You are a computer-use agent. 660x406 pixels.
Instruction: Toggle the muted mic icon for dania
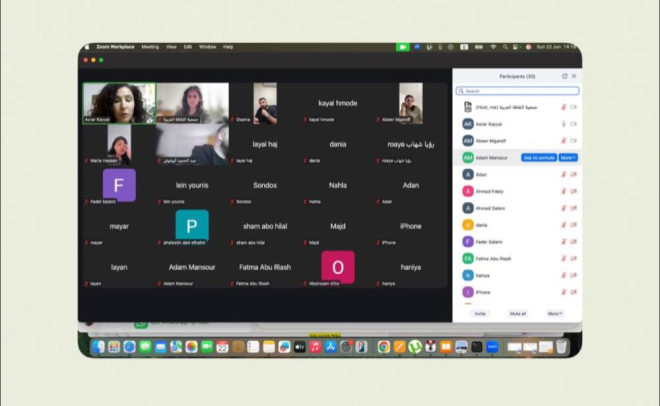[x=564, y=225]
